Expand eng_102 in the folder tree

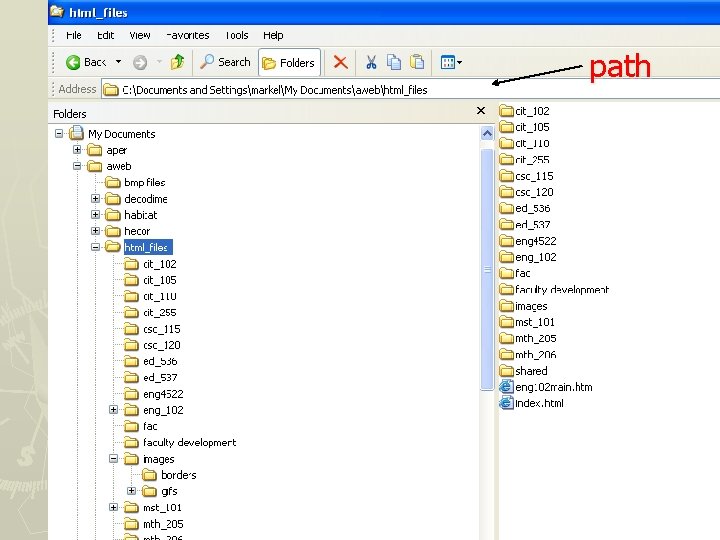[113, 410]
